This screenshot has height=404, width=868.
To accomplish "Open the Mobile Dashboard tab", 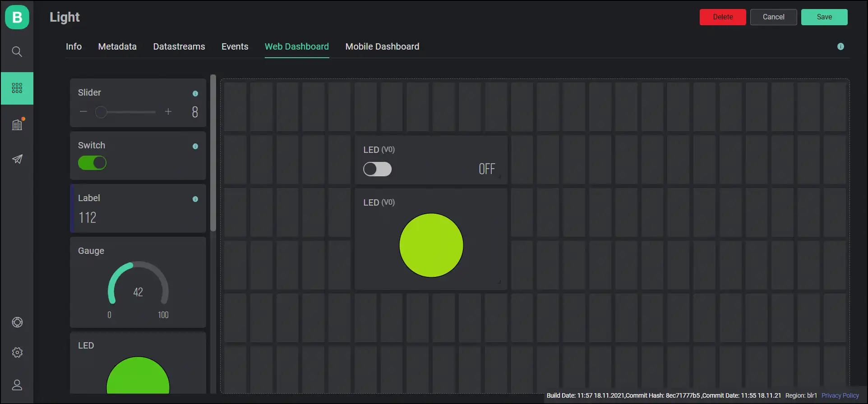I will pos(382,46).
